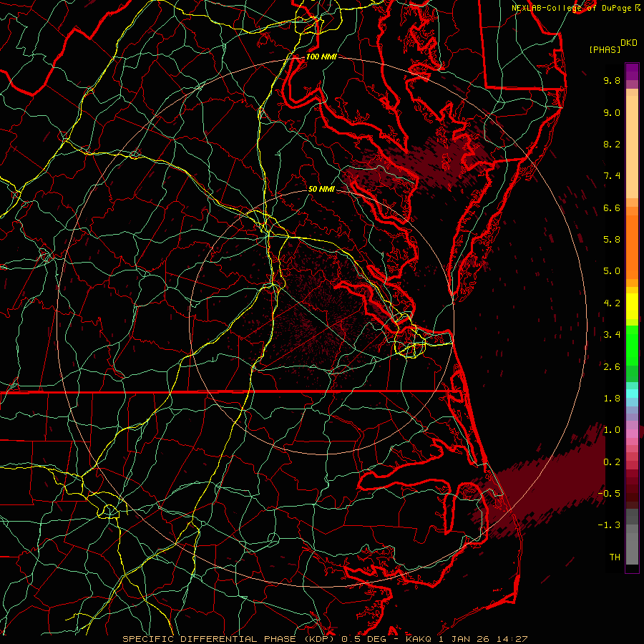The image size is (644, 644).
Task: Select the [PHAS] legend heading
Action: (x=605, y=49)
